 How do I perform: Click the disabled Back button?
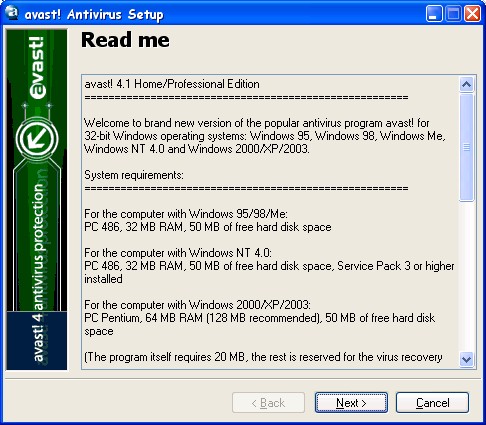tap(268, 403)
